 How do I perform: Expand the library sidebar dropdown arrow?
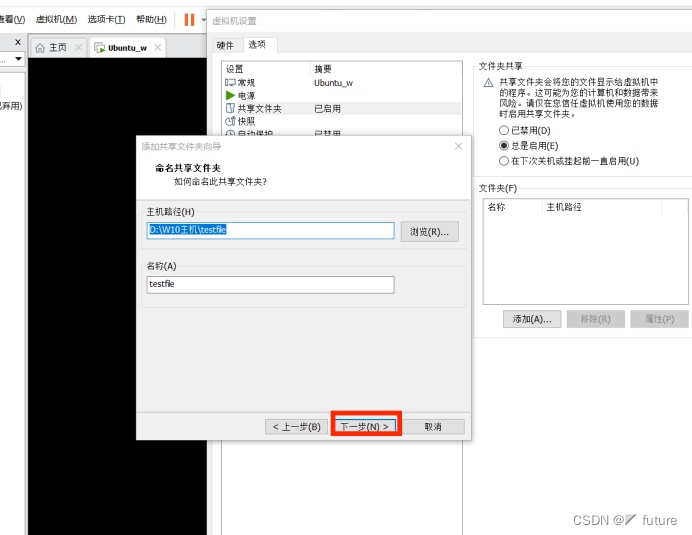coord(19,58)
